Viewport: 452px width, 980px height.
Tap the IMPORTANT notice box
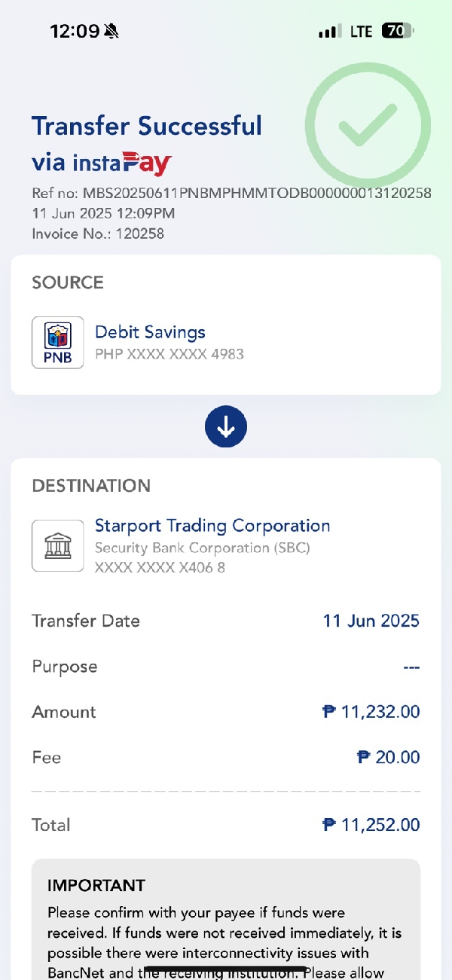pos(226,923)
